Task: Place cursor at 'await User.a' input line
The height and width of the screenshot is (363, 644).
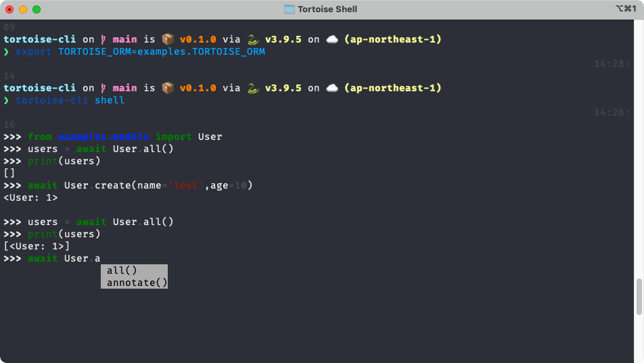Action: [x=64, y=258]
